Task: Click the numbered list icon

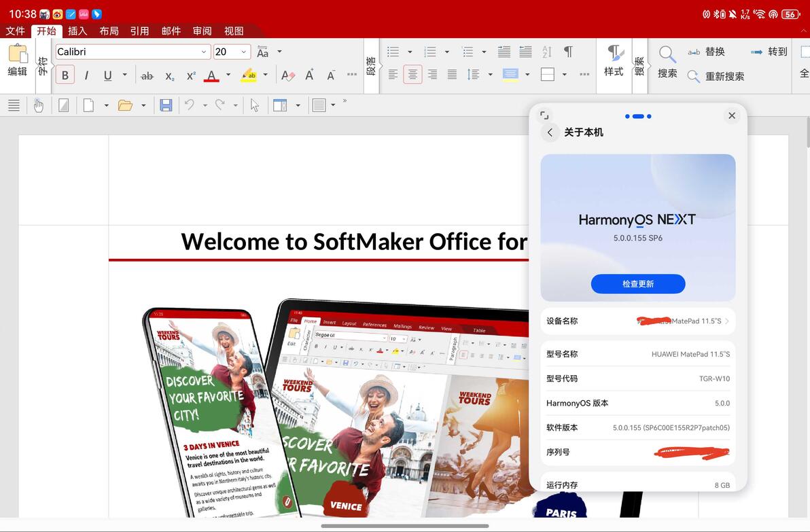Action: tap(429, 52)
